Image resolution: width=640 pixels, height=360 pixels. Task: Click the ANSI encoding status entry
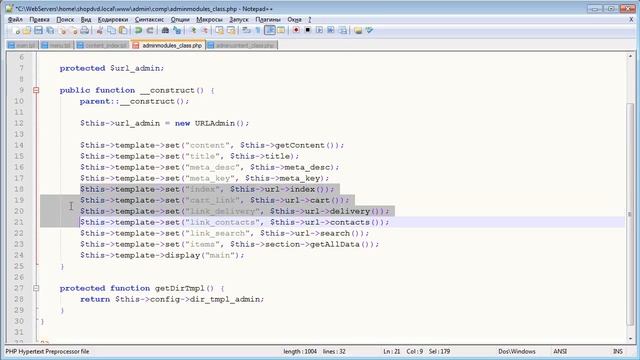[x=560, y=351]
